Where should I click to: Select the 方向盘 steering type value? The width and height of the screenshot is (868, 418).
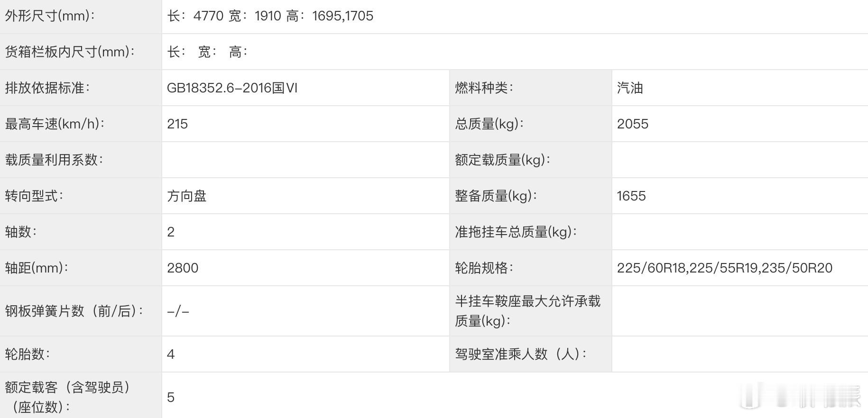click(187, 196)
